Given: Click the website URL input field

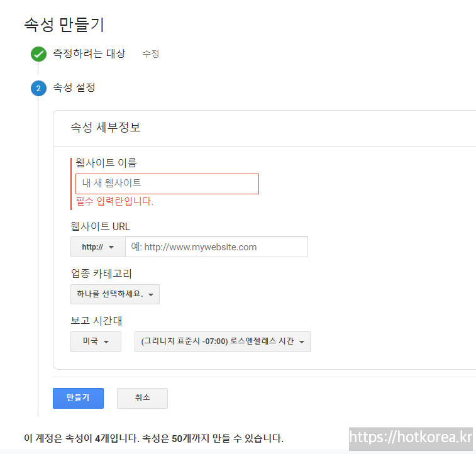Looking at the screenshot, I should pyautogui.click(x=216, y=247).
